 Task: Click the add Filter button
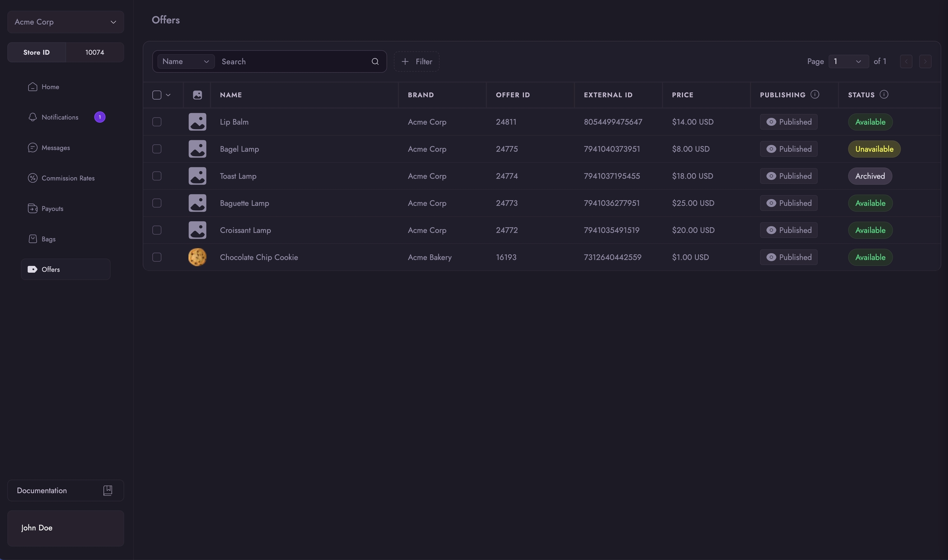416,61
